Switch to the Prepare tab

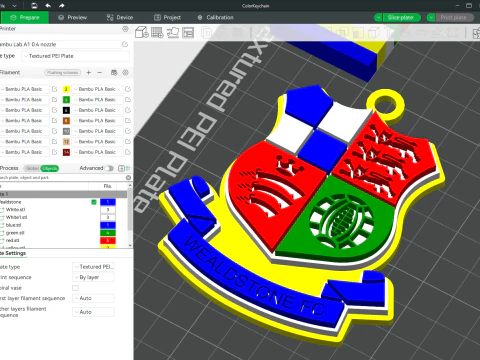point(25,18)
